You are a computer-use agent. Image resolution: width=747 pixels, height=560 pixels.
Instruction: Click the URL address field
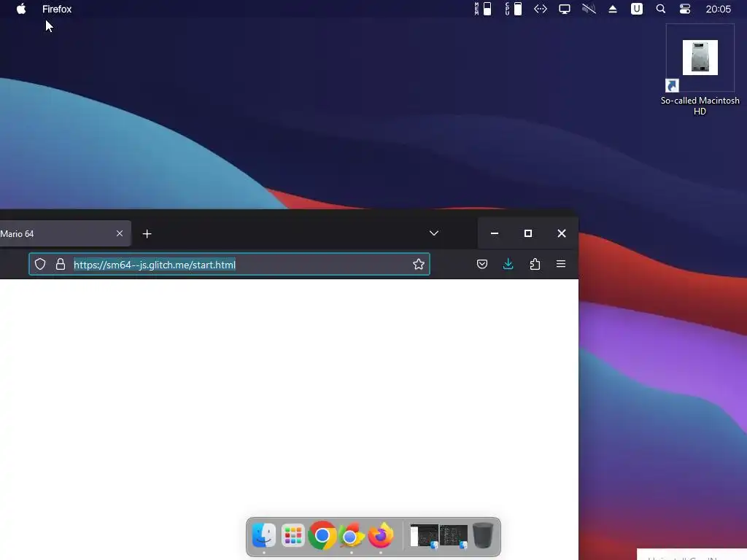click(x=229, y=264)
